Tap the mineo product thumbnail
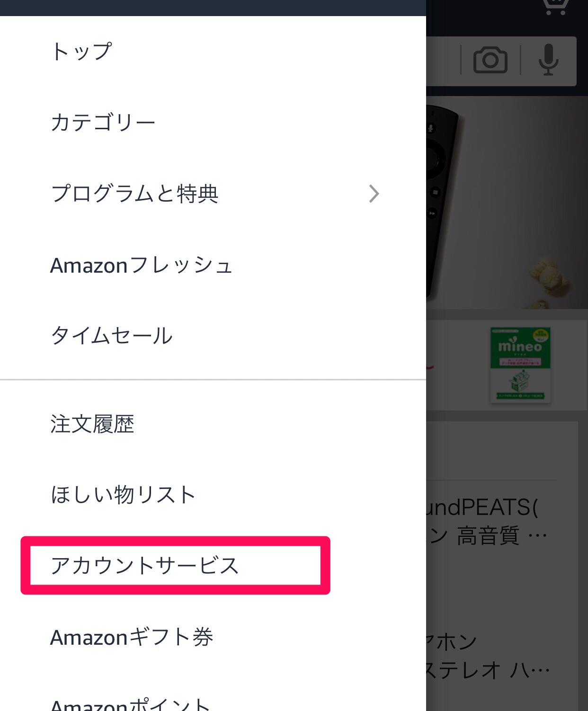Screen dimensions: 588x711 520,364
